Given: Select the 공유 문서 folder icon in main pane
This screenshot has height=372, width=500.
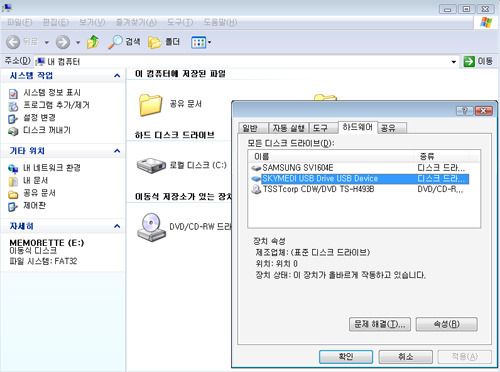Looking at the screenshot, I should [x=150, y=105].
